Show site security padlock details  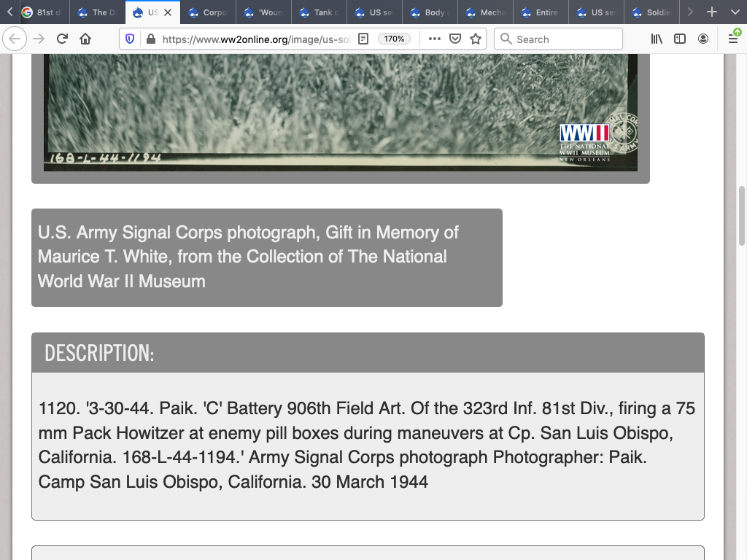(x=150, y=39)
